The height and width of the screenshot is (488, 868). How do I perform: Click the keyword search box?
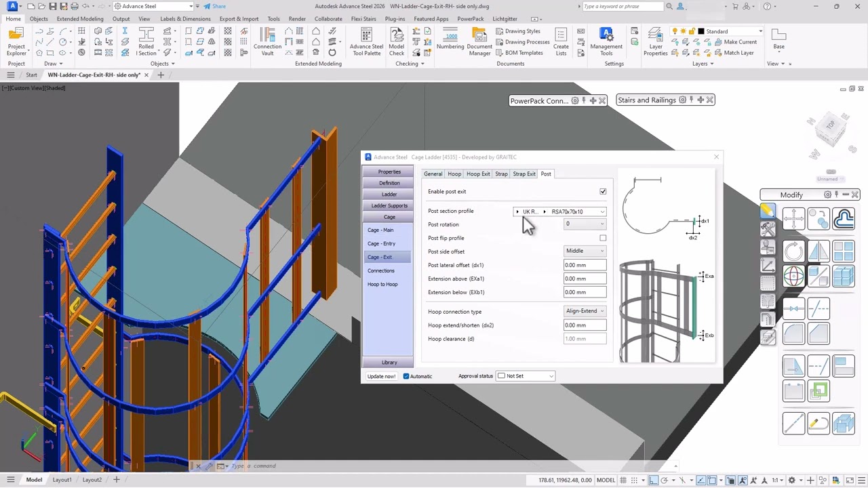(623, 6)
